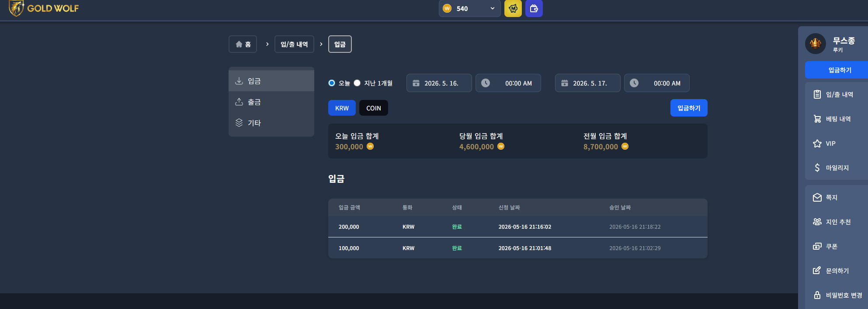Switch to the COIN tab
The width and height of the screenshot is (868, 309).
click(374, 108)
